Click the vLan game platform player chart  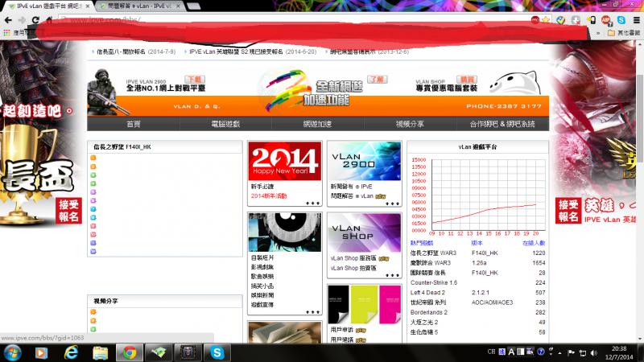click(478, 196)
